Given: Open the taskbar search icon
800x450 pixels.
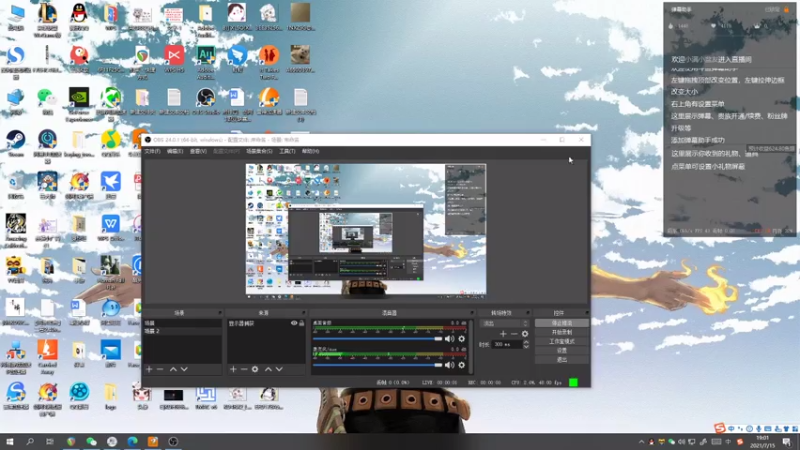Looking at the screenshot, I should [30, 441].
